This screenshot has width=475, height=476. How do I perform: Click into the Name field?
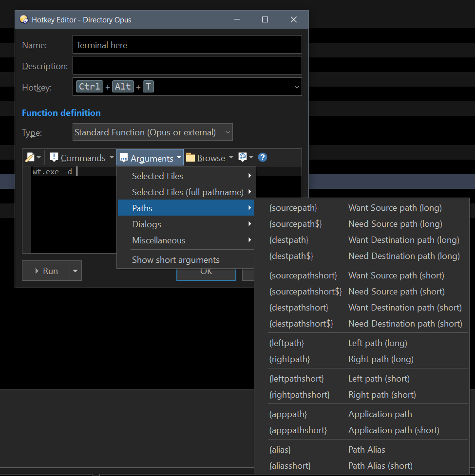click(x=187, y=45)
